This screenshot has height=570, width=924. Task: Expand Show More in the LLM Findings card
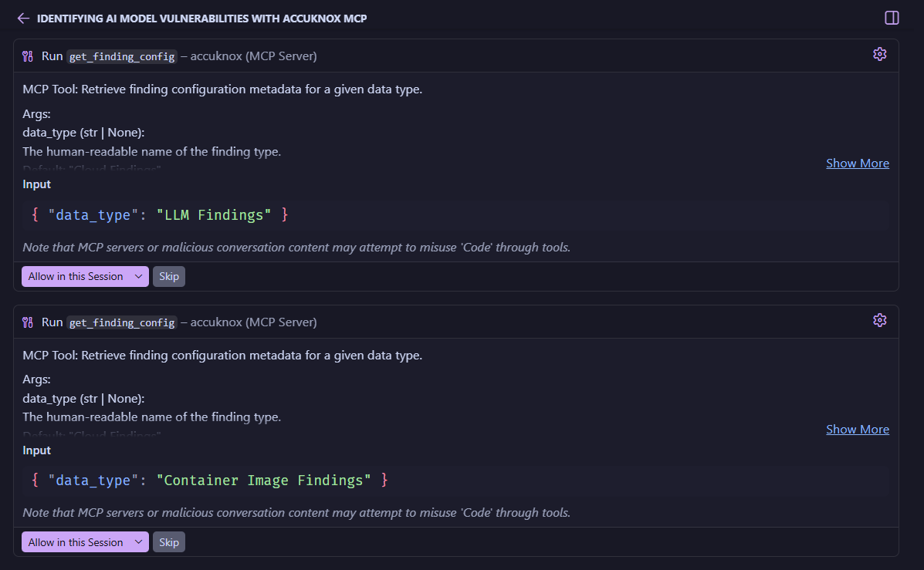[x=857, y=164]
